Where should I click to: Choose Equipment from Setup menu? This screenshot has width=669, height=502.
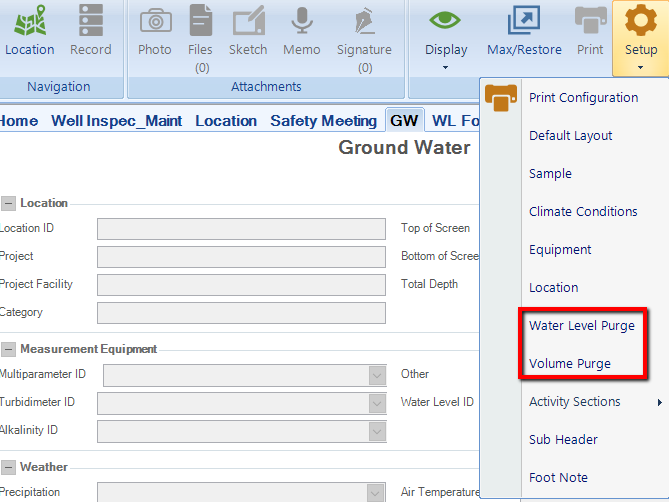(560, 250)
